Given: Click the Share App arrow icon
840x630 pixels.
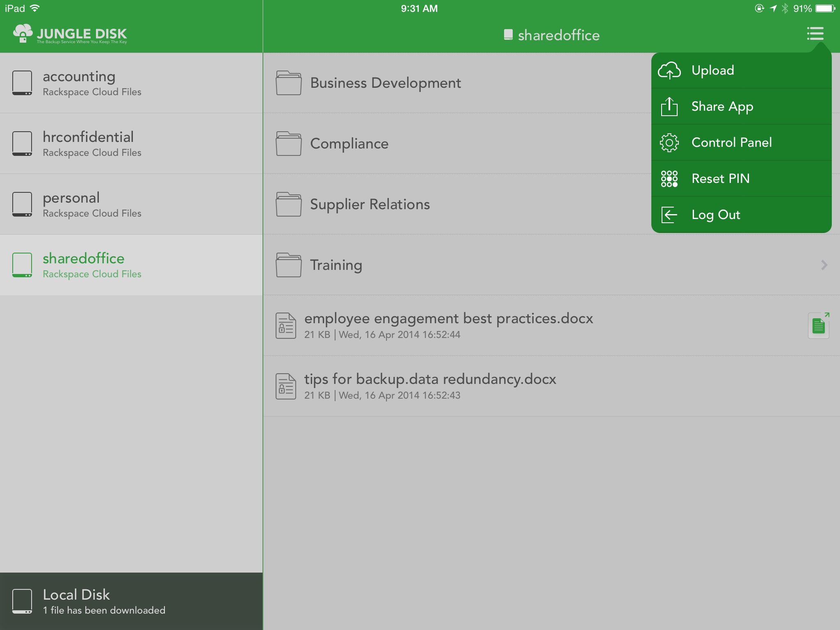Looking at the screenshot, I should (x=669, y=107).
